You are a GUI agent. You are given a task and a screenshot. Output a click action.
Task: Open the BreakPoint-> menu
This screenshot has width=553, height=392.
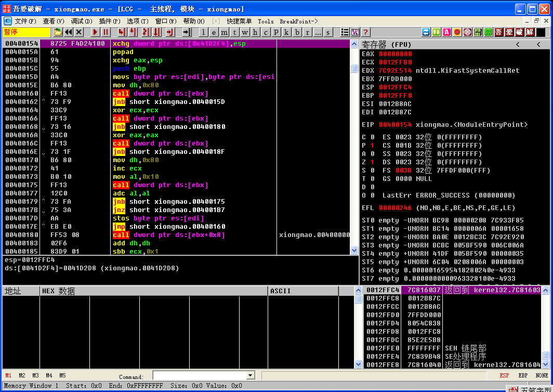click(299, 21)
